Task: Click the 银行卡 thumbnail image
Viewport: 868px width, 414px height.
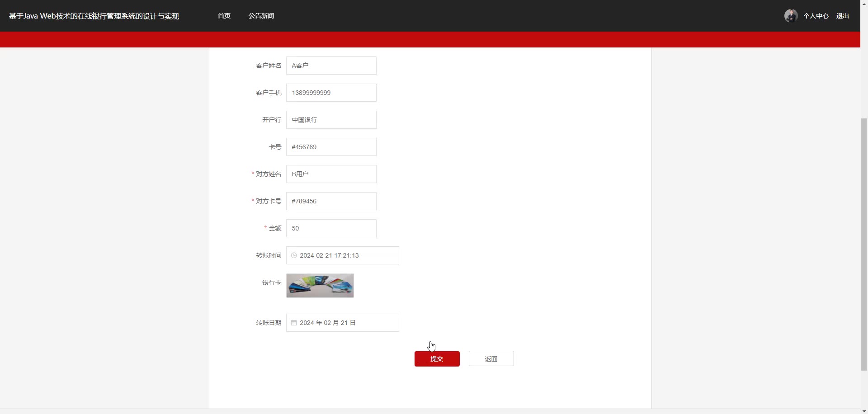Action: [320, 286]
